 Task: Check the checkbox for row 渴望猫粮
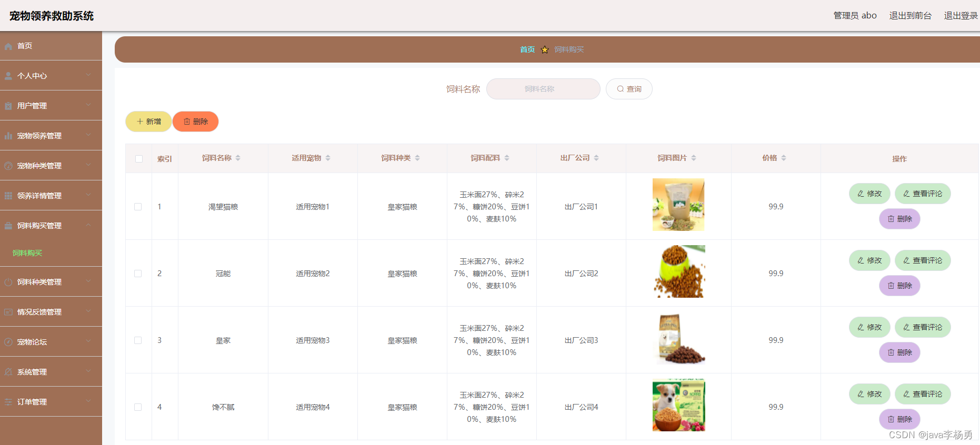(x=138, y=207)
